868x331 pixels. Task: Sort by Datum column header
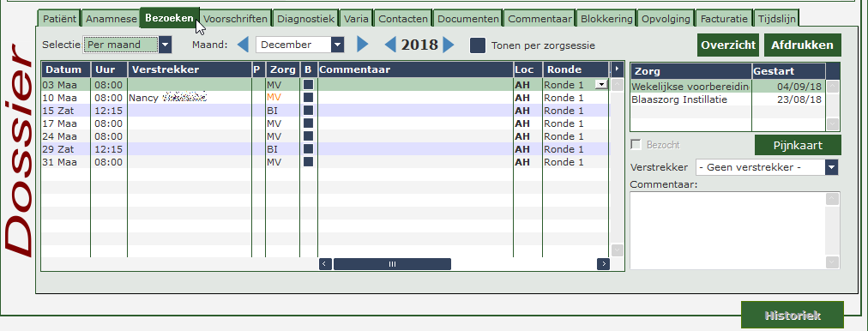pos(66,69)
